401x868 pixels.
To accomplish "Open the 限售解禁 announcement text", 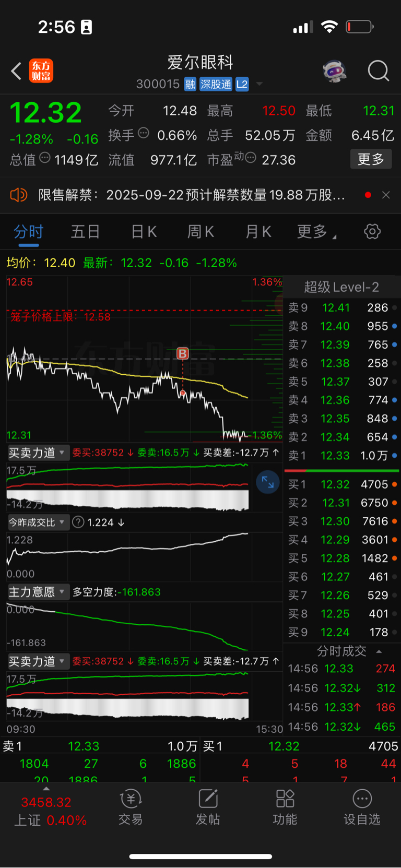I will [x=192, y=195].
